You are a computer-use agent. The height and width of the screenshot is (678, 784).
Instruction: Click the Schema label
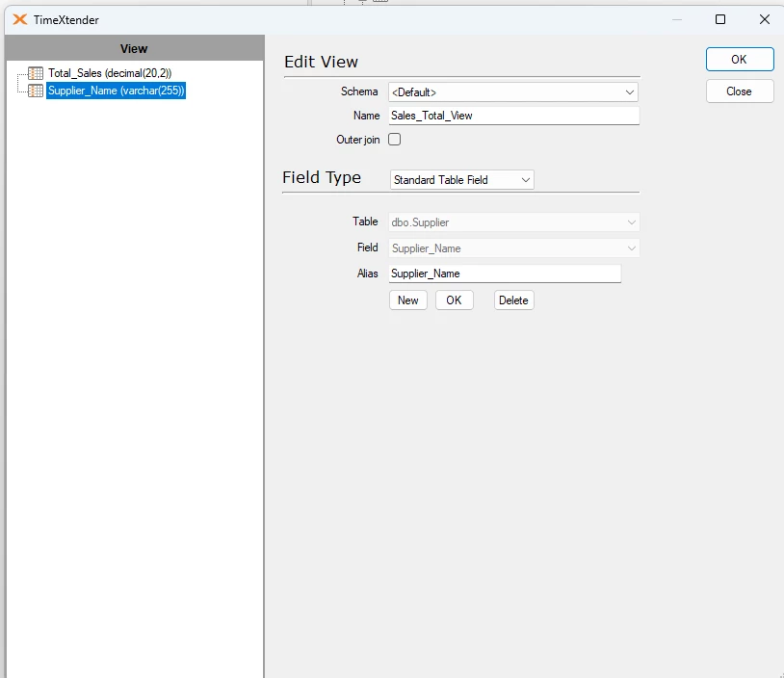tap(359, 91)
